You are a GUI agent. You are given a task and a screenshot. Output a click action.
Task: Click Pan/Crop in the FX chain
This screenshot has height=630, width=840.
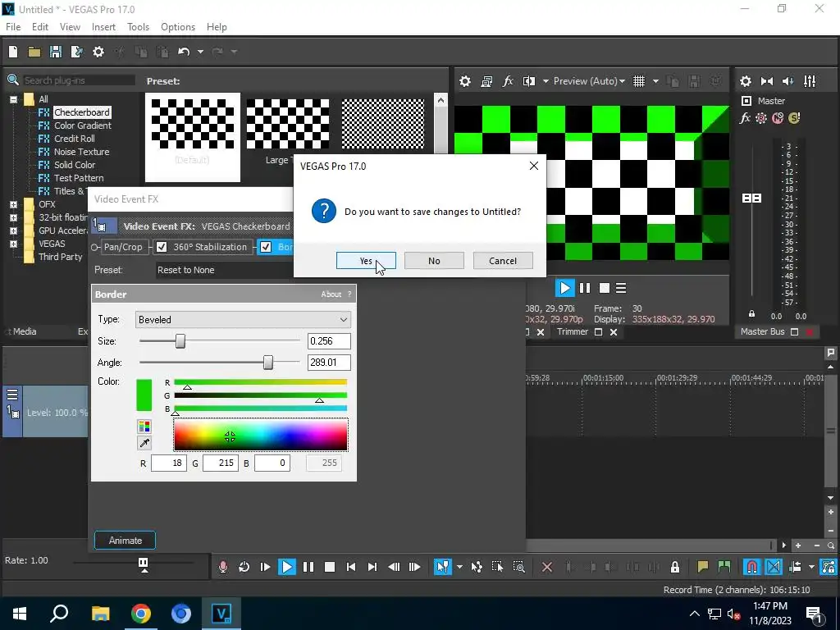click(123, 247)
